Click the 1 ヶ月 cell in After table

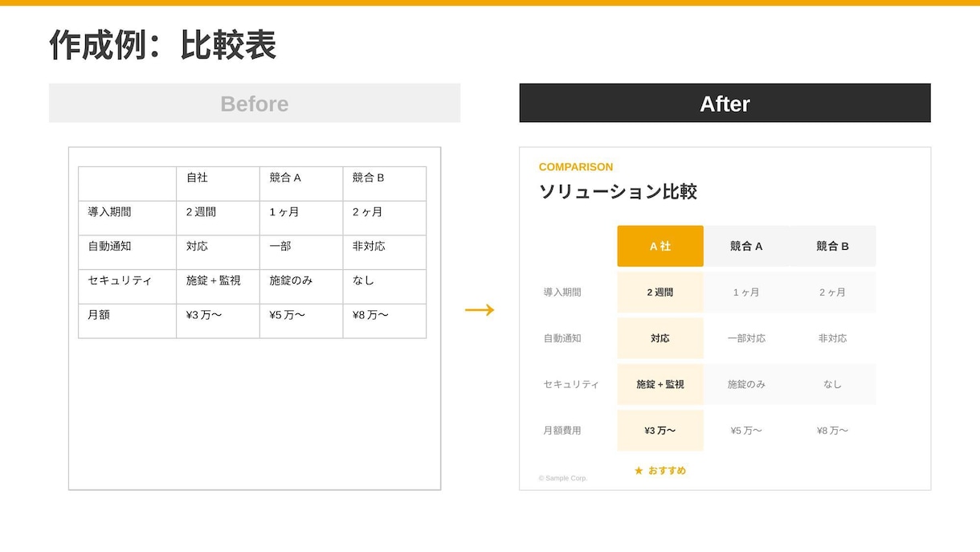pyautogui.click(x=746, y=292)
